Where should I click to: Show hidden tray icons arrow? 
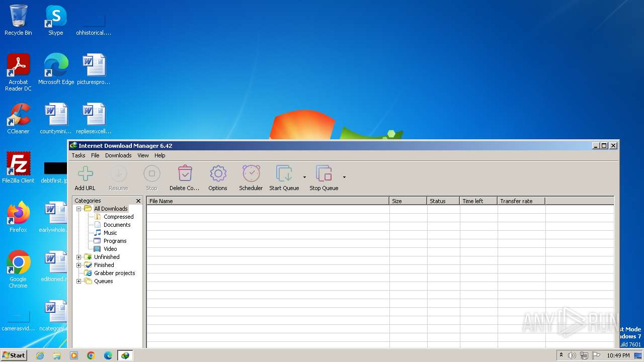561,355
